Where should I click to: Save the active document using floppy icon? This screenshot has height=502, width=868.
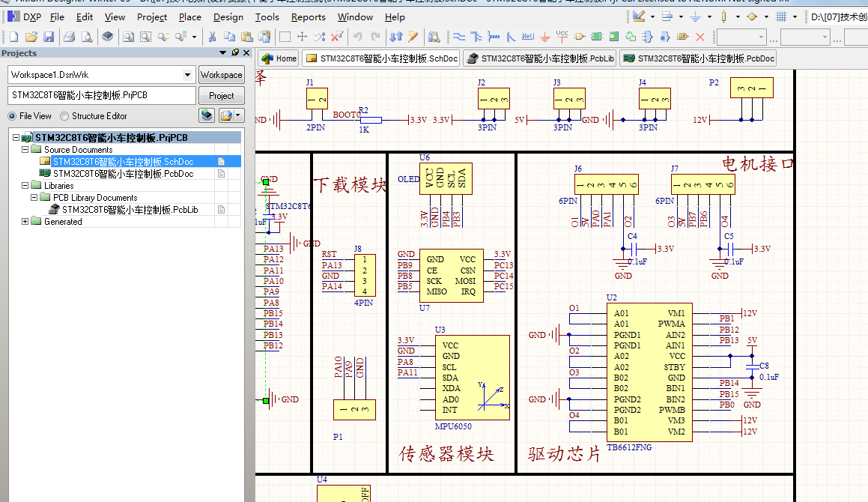(49, 37)
